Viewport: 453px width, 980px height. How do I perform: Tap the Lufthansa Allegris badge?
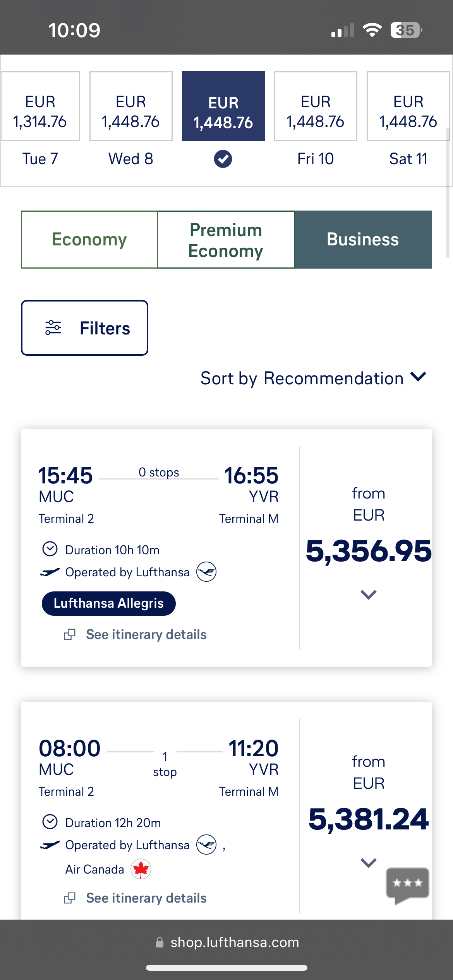point(108,603)
